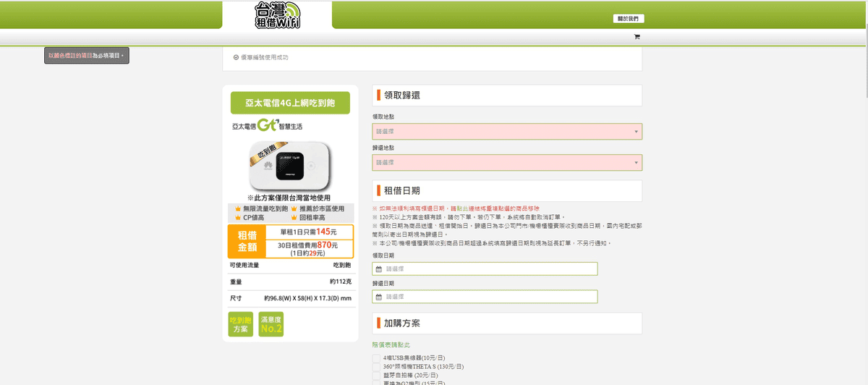Click the 領取日期 date input field
The width and height of the screenshot is (868, 385).
[x=485, y=269]
